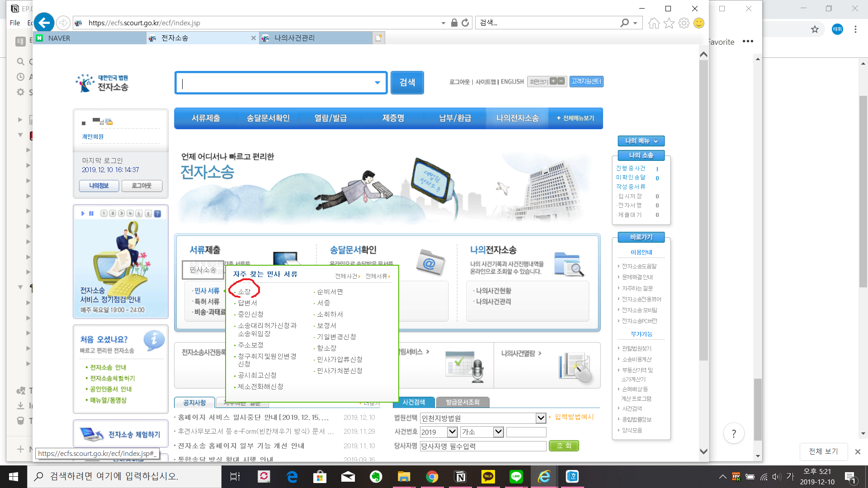The image size is (868, 488).
Task: Open LINE from the taskbar
Action: tap(516, 477)
